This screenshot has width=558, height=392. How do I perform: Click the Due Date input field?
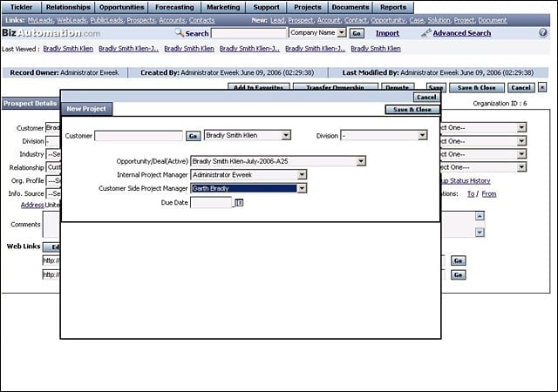(211, 203)
